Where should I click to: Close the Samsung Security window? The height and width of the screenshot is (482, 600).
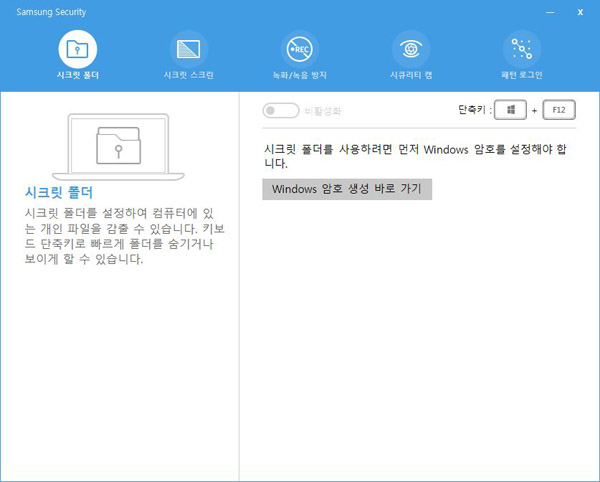pyautogui.click(x=580, y=12)
